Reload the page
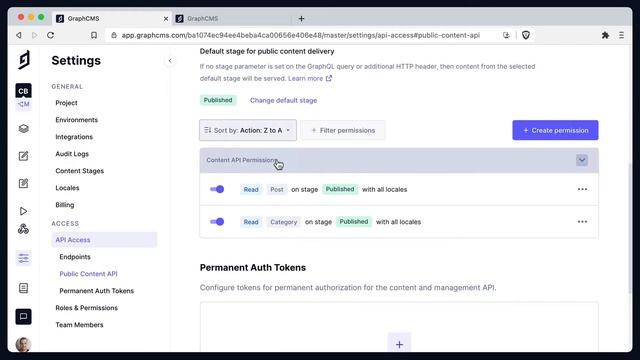Viewport: 640px width, 360px height. (51, 35)
